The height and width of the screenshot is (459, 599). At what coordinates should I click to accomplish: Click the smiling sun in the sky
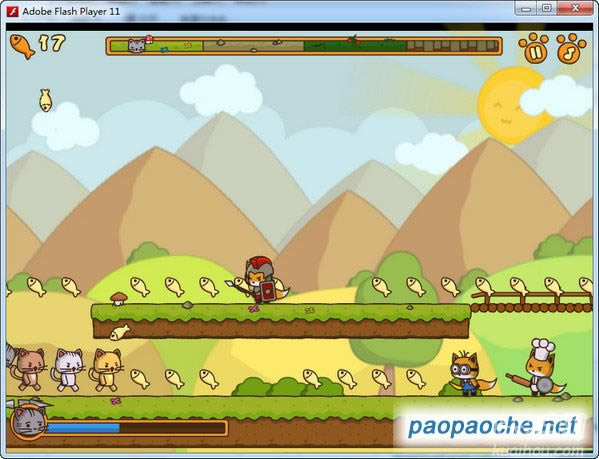pyautogui.click(x=510, y=106)
